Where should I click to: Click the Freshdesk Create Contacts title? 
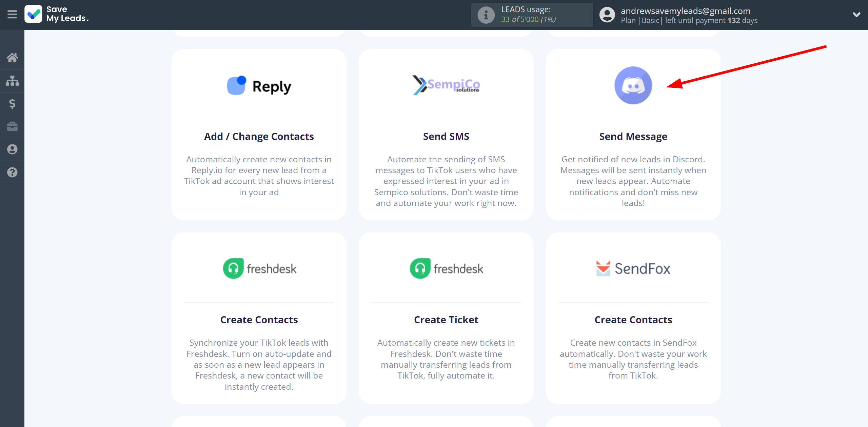259,320
